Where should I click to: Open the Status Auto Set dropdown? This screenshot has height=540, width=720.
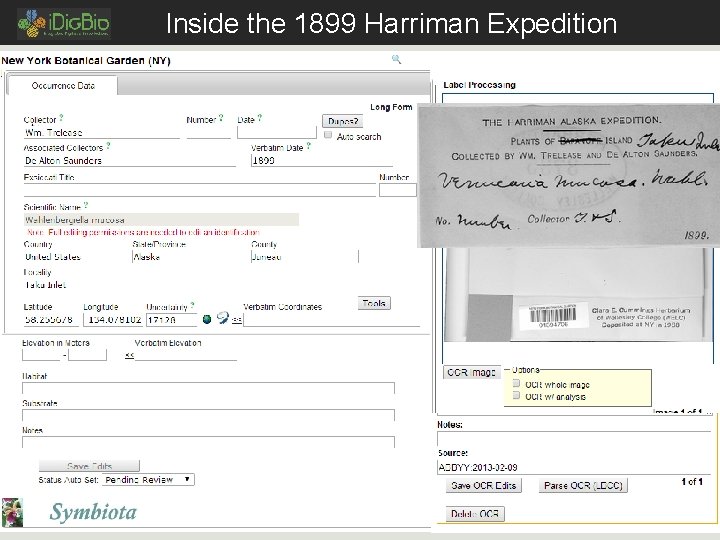click(148, 479)
